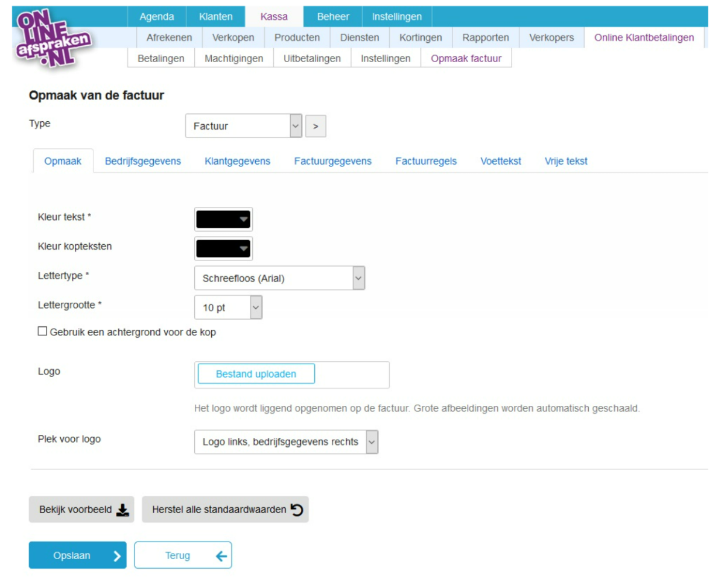Go to the Beheer main tab
The image size is (724, 588).
pyautogui.click(x=333, y=16)
